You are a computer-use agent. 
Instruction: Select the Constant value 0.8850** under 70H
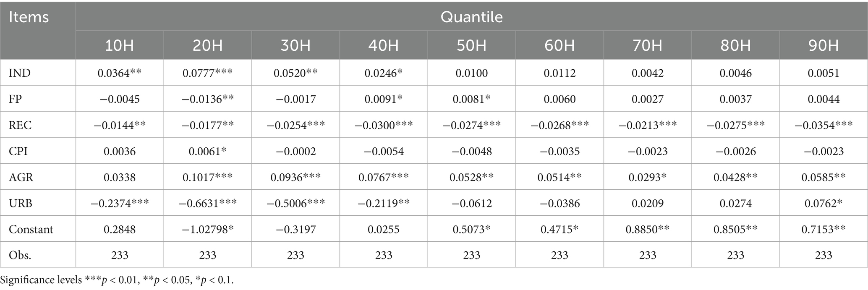[x=648, y=229]
